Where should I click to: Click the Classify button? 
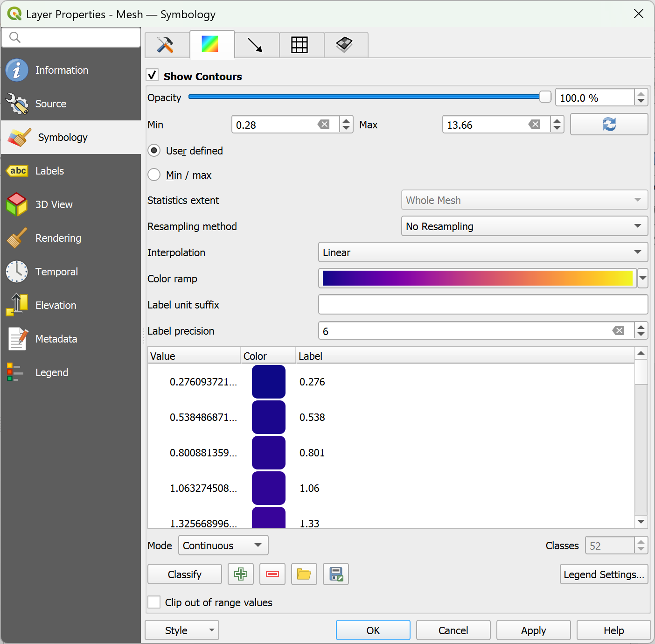point(185,574)
